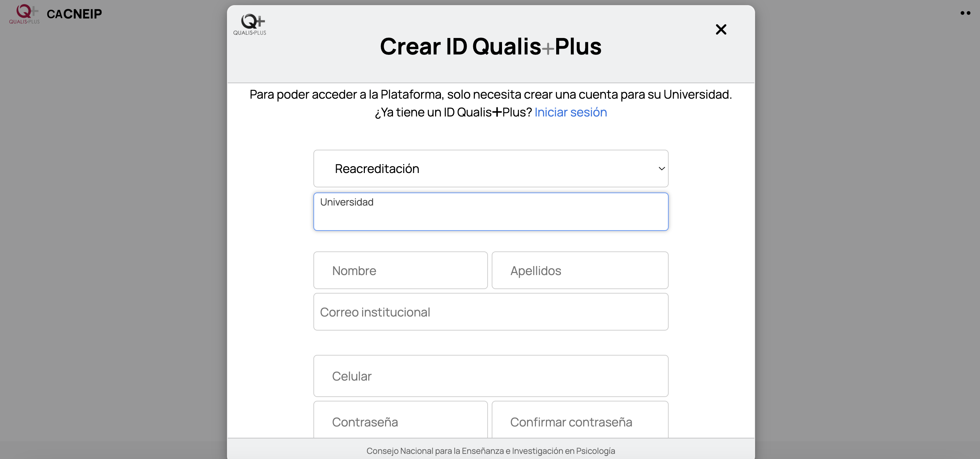Click the CACNEIP title in the top bar
980x459 pixels.
click(74, 14)
